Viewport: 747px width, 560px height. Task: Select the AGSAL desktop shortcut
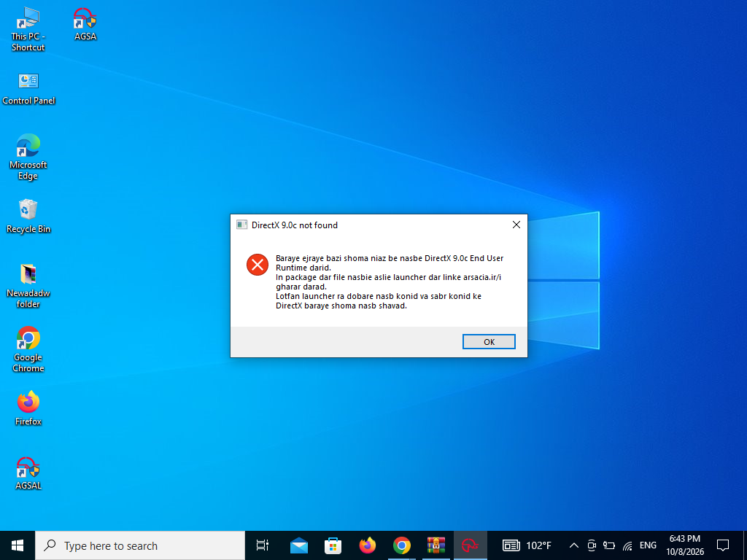tap(28, 473)
